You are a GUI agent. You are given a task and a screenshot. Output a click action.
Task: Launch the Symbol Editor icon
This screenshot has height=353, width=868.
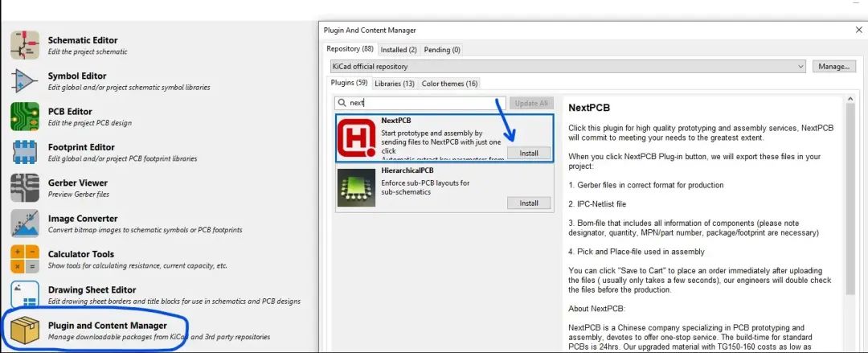[x=24, y=81]
